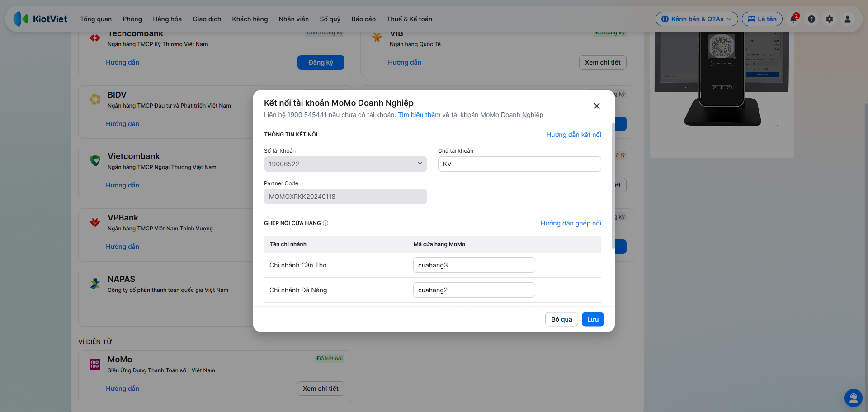Screen dimensions: 868x412
Task: Click the Lễ tân button
Action: click(x=762, y=19)
